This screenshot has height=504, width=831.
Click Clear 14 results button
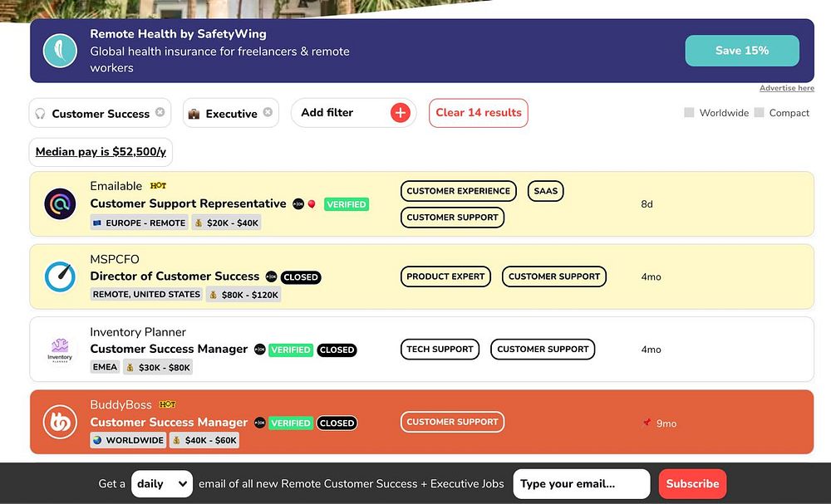point(479,113)
